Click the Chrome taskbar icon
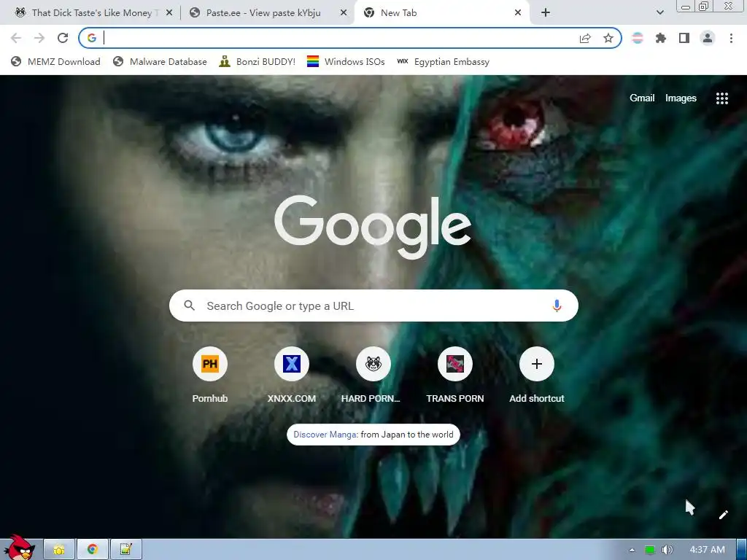The width and height of the screenshot is (747, 560). [x=93, y=550]
